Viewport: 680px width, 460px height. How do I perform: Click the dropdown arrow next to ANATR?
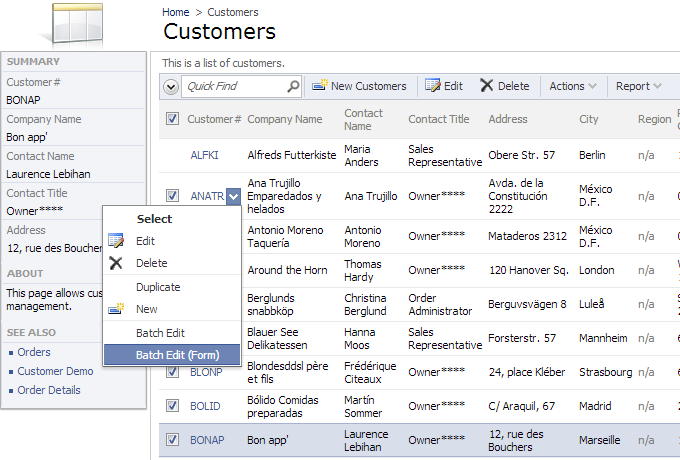click(233, 197)
